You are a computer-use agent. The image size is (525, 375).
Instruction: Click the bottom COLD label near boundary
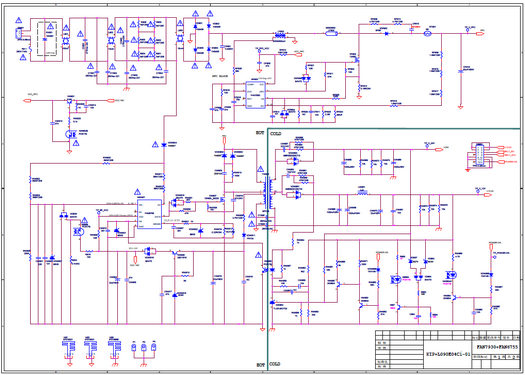coord(275,364)
